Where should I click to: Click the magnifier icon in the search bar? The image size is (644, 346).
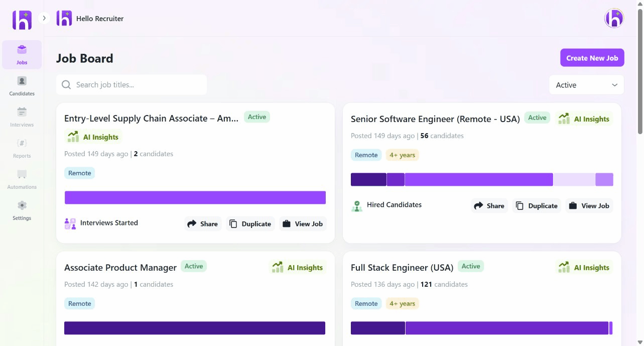(66, 84)
